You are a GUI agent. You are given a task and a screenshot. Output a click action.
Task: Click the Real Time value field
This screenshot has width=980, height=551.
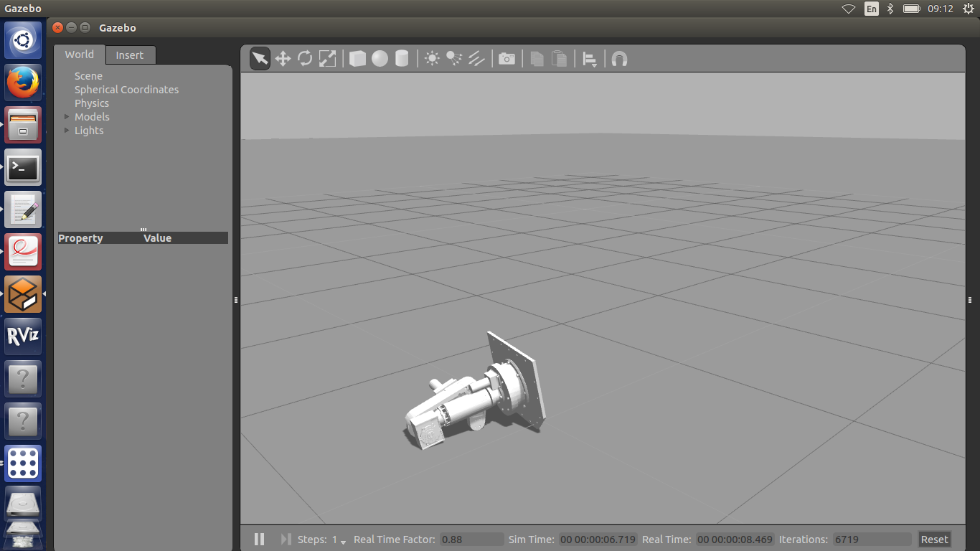pos(735,540)
